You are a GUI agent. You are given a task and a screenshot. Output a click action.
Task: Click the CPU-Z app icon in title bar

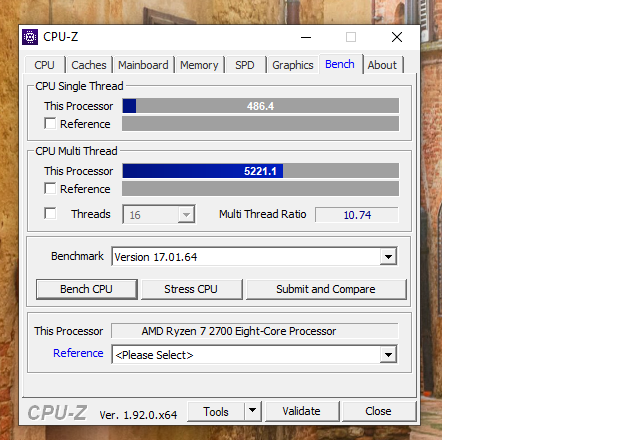tap(30, 37)
